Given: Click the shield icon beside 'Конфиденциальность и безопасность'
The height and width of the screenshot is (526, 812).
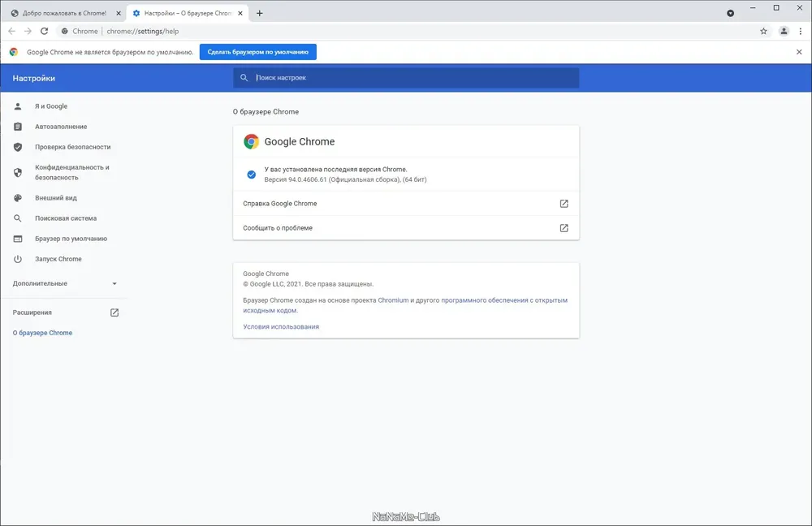Looking at the screenshot, I should coord(18,172).
